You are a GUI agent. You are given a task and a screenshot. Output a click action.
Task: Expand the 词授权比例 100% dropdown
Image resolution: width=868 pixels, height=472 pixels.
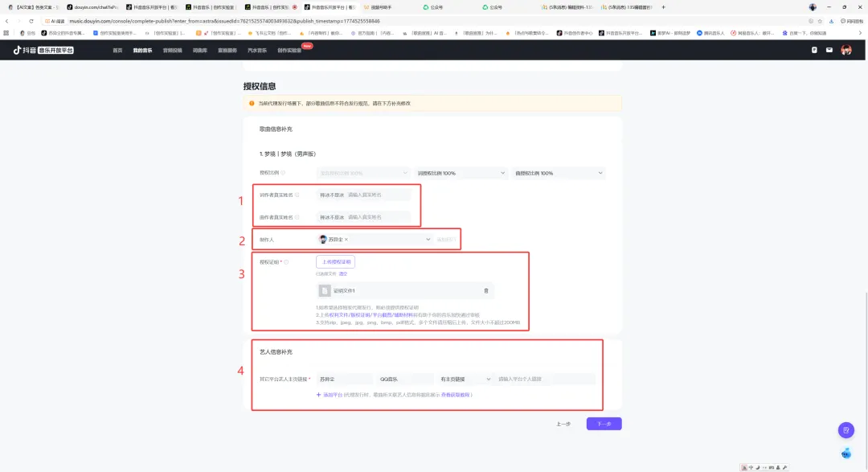(x=461, y=173)
